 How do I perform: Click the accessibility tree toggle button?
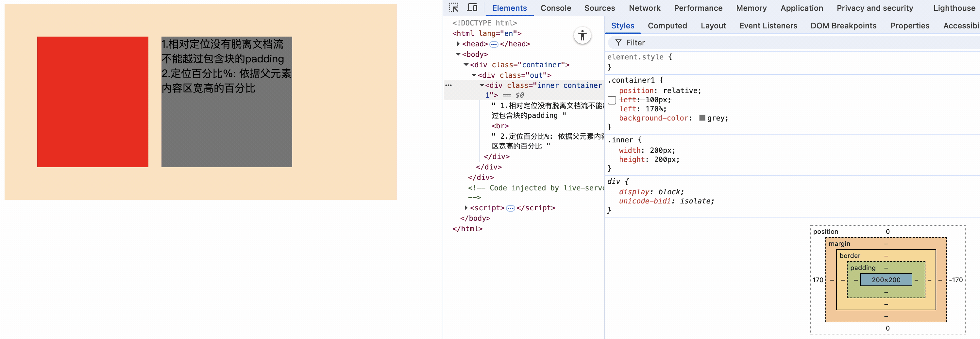coord(582,36)
